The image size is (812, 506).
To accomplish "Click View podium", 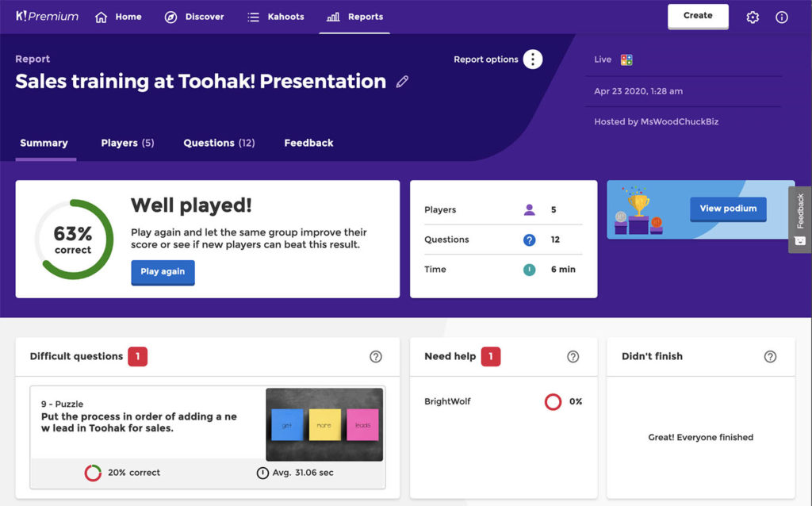I will pyautogui.click(x=727, y=209).
